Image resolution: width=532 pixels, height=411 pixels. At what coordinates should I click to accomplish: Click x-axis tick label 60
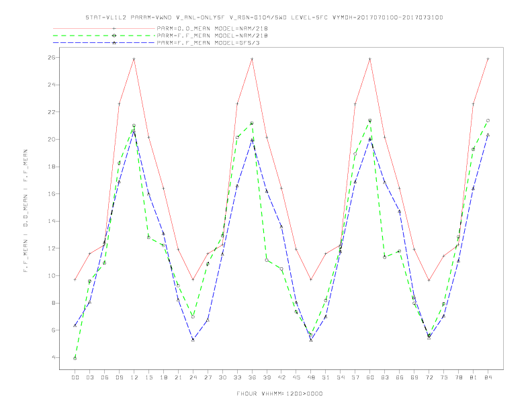pos(370,377)
